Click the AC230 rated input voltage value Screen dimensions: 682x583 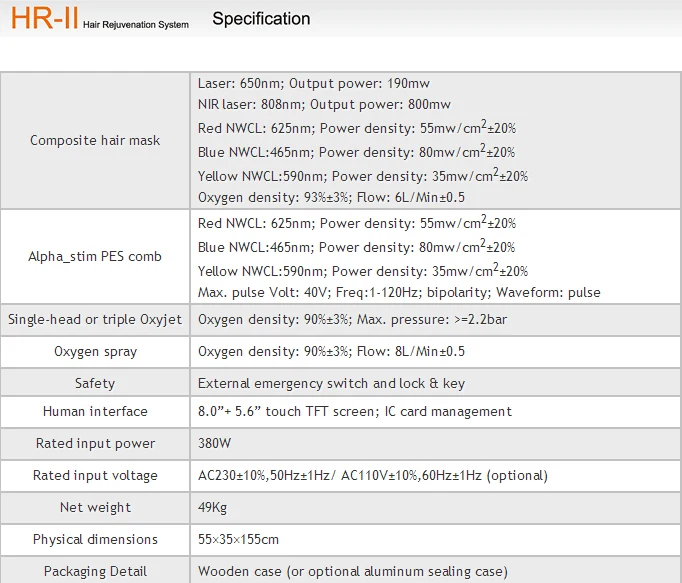pyautogui.click(x=372, y=475)
